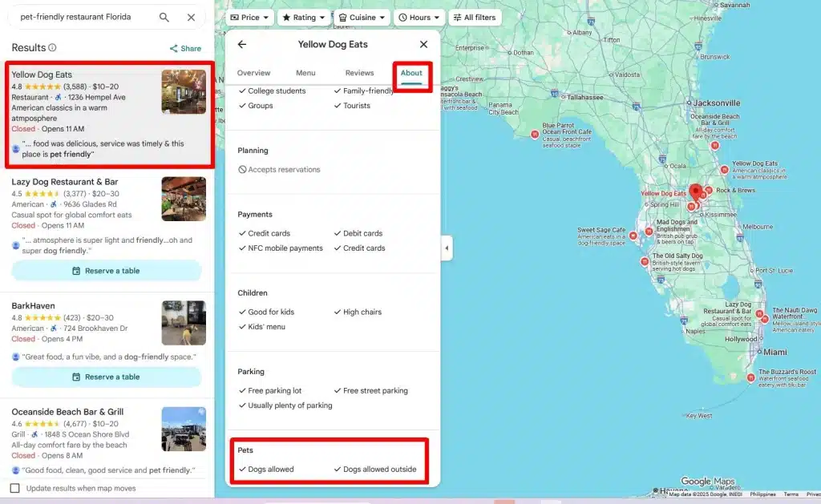
Task: Click the red Yellow Dog Eats map pin
Action: (695, 192)
